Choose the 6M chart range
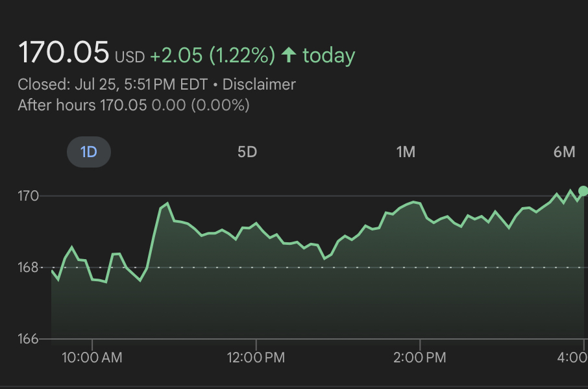Viewport: 588px width, 389px height. tap(565, 152)
